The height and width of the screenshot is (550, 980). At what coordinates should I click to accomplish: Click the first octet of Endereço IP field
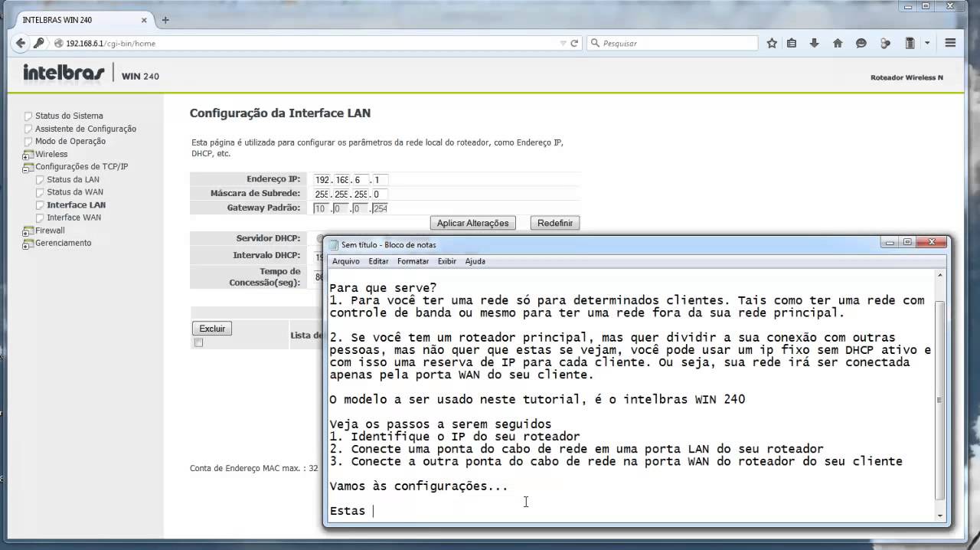(322, 180)
